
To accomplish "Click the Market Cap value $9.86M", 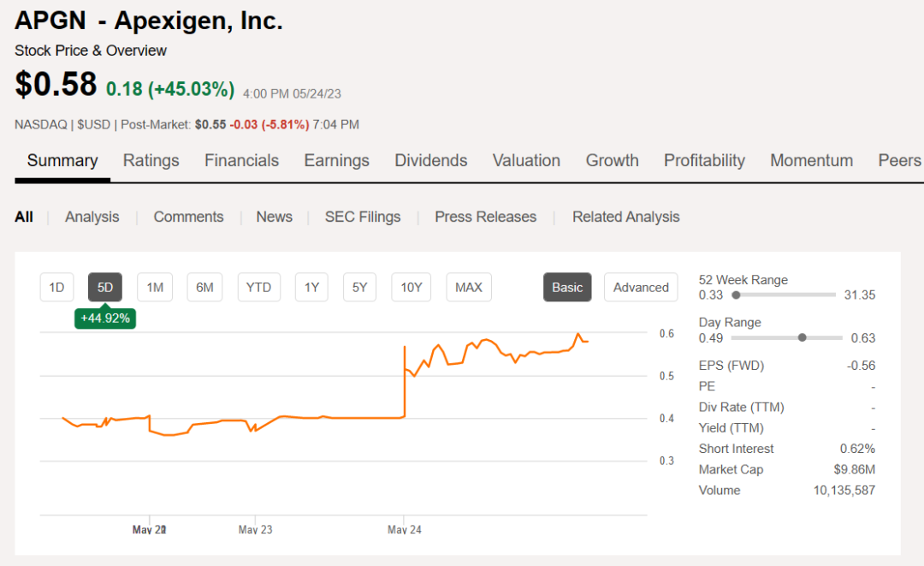I will point(855,469).
